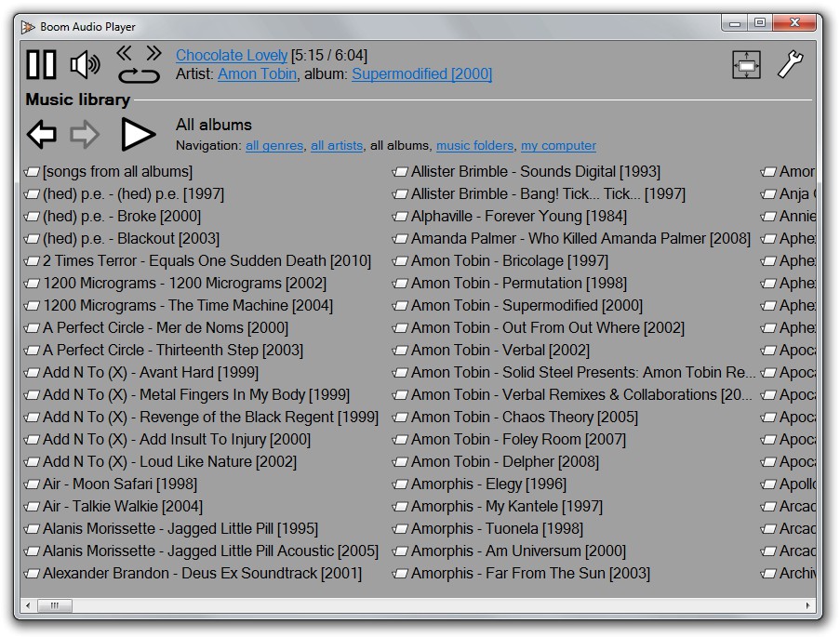
Task: Click folder icon beside Amon Tobin - Bricolage [1997]
Action: point(400,261)
